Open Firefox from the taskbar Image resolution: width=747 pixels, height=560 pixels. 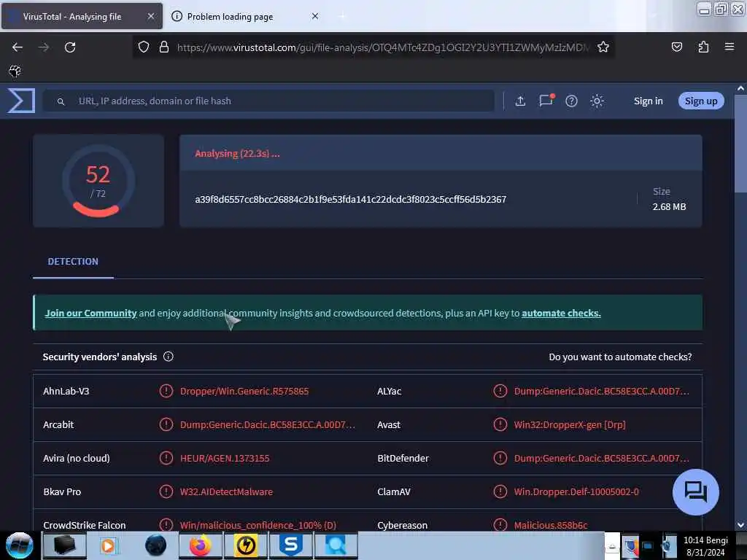(x=200, y=545)
